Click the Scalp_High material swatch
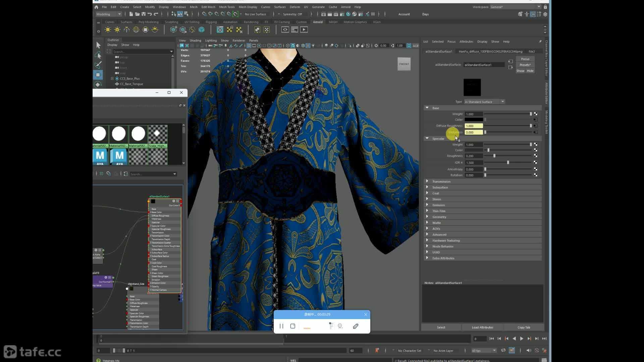 coord(158,136)
